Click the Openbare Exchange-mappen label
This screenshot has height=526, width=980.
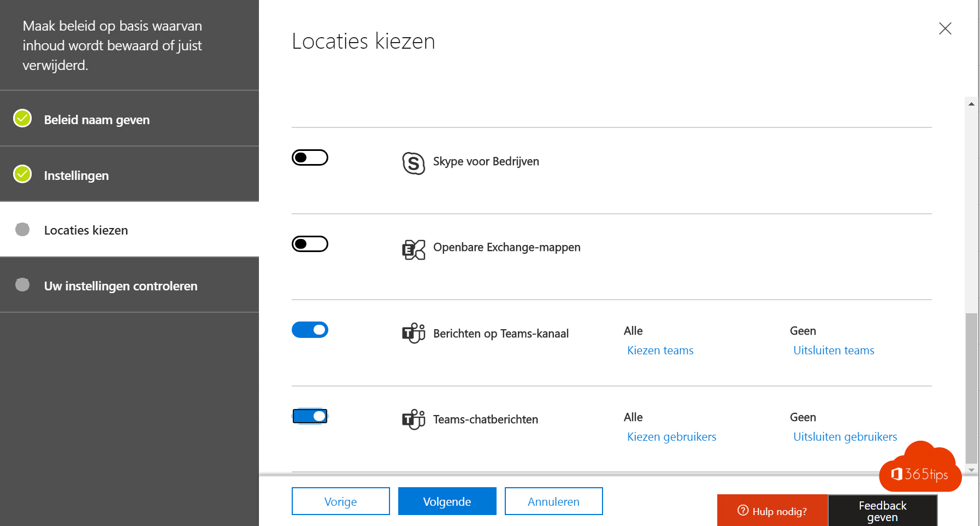click(x=507, y=247)
